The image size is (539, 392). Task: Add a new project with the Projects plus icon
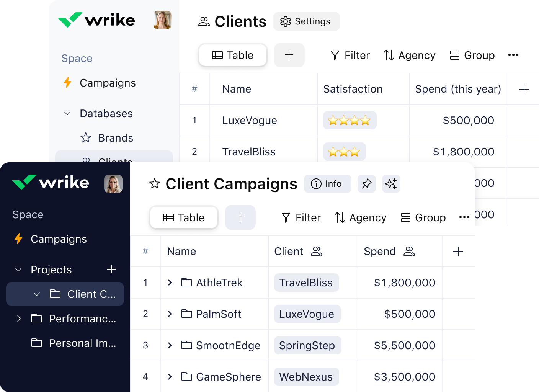[x=111, y=269]
